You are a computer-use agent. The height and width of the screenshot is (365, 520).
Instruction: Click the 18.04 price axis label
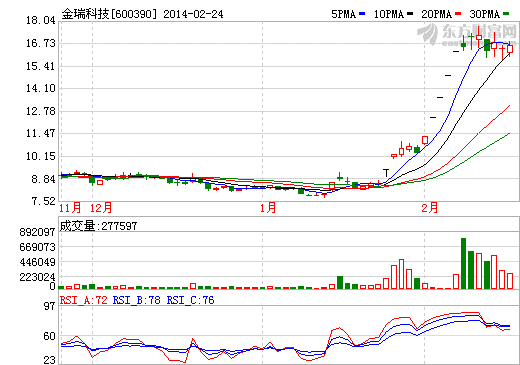click(x=41, y=21)
